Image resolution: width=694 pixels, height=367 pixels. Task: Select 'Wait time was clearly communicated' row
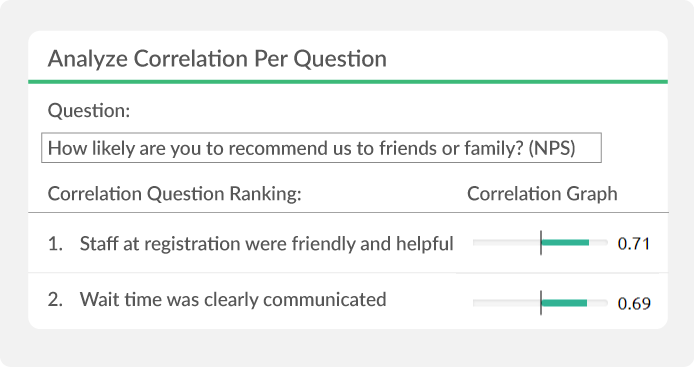(348, 301)
